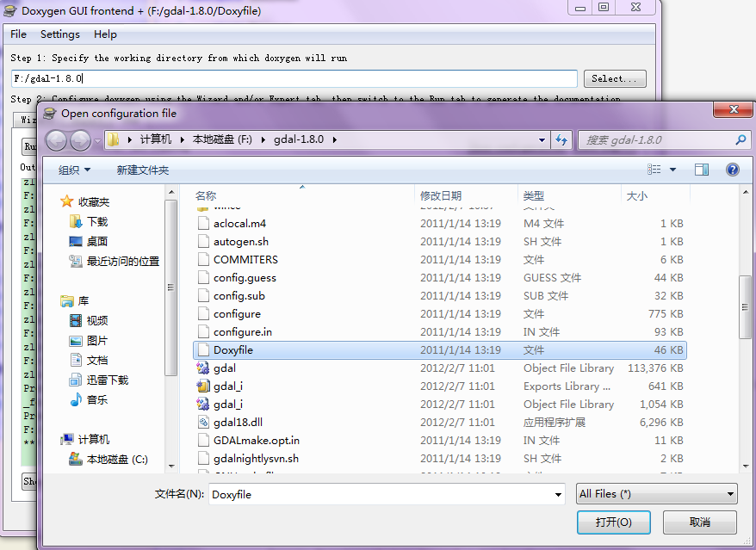The height and width of the screenshot is (550, 756).
Task: Open the Help menu in Doxygen window
Action: pos(105,34)
